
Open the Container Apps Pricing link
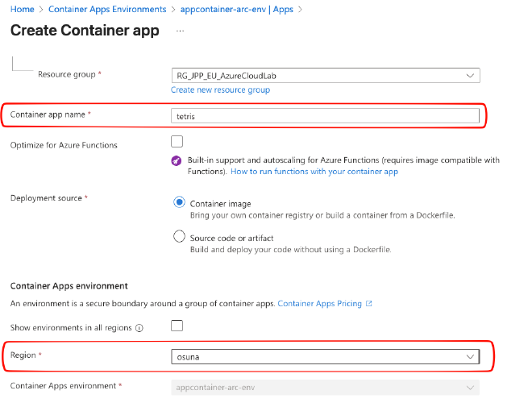(x=320, y=304)
